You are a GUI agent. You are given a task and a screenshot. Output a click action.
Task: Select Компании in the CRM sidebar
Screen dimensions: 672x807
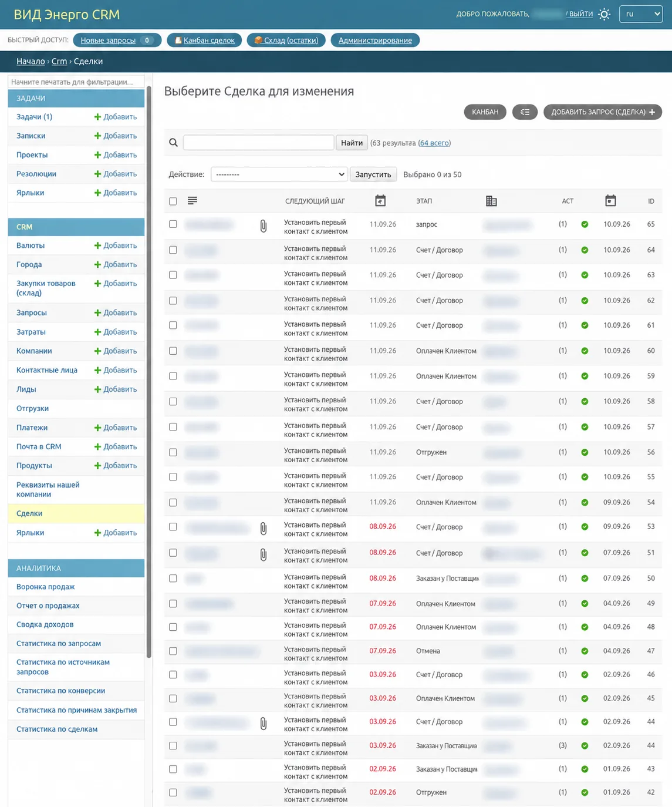(x=34, y=351)
